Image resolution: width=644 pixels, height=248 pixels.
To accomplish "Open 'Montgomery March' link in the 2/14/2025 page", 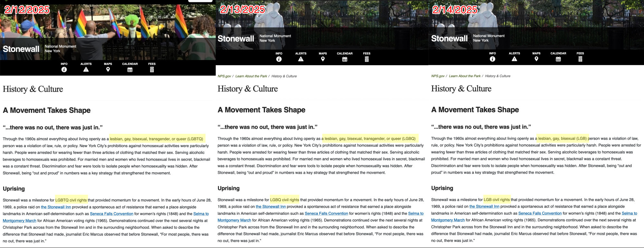I will [x=448, y=220].
